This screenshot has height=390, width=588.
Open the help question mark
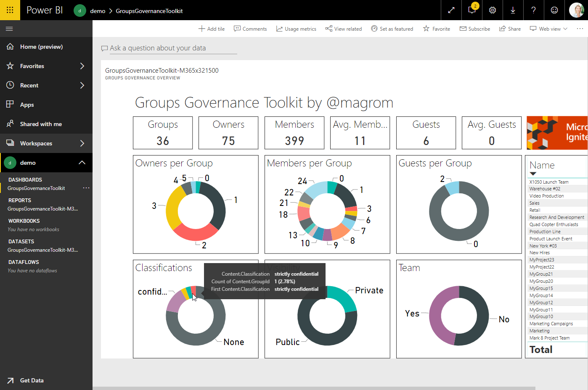(x=533, y=10)
